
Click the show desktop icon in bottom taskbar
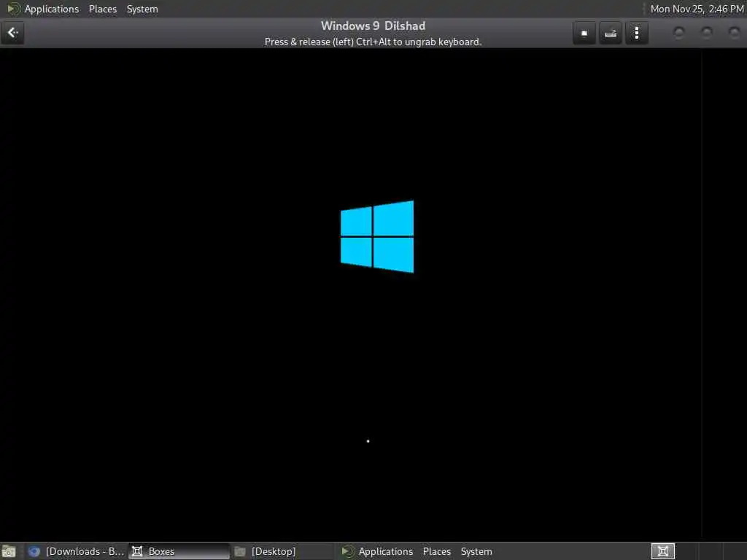(x=9, y=551)
